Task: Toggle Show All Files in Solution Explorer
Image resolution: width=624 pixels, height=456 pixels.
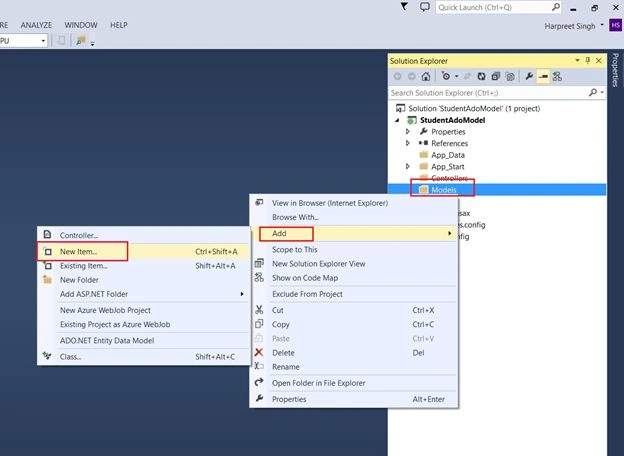Action: pos(510,76)
